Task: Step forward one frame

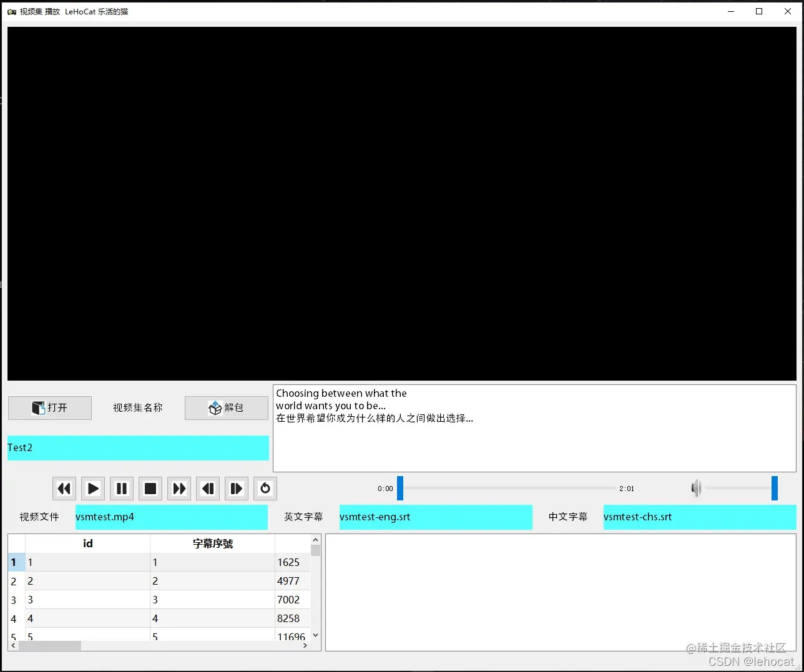Action: pyautogui.click(x=237, y=489)
